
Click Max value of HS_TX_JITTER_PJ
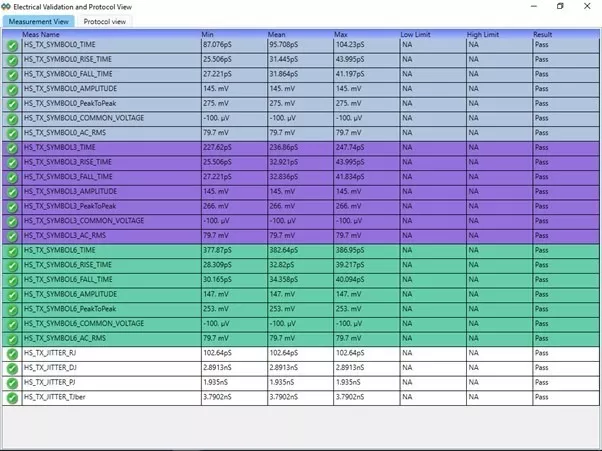(350, 383)
